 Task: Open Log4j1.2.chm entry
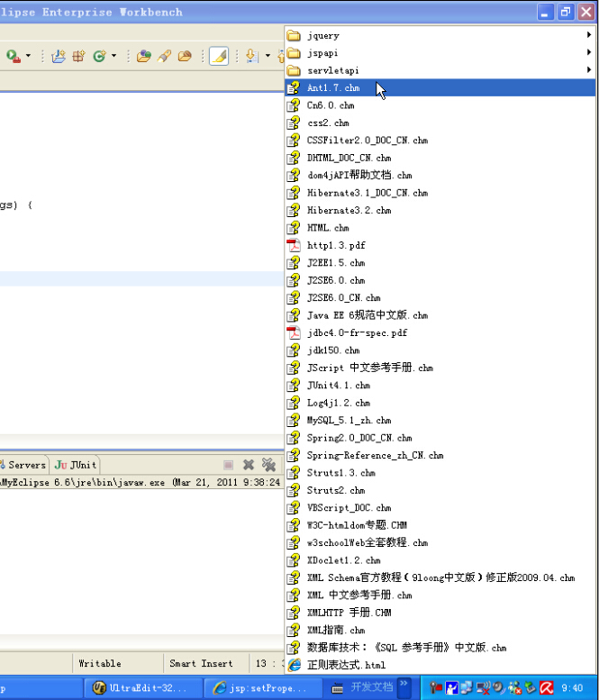(x=440, y=403)
